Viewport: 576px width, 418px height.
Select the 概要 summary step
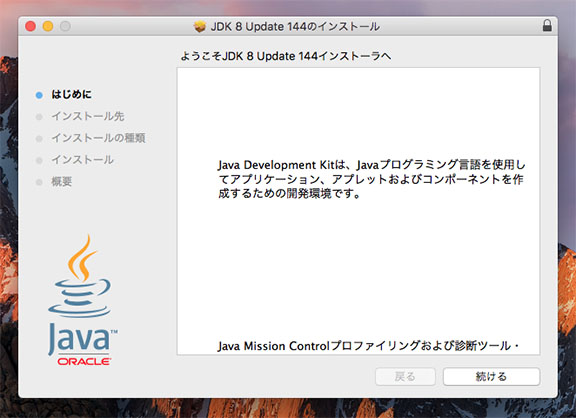62,181
